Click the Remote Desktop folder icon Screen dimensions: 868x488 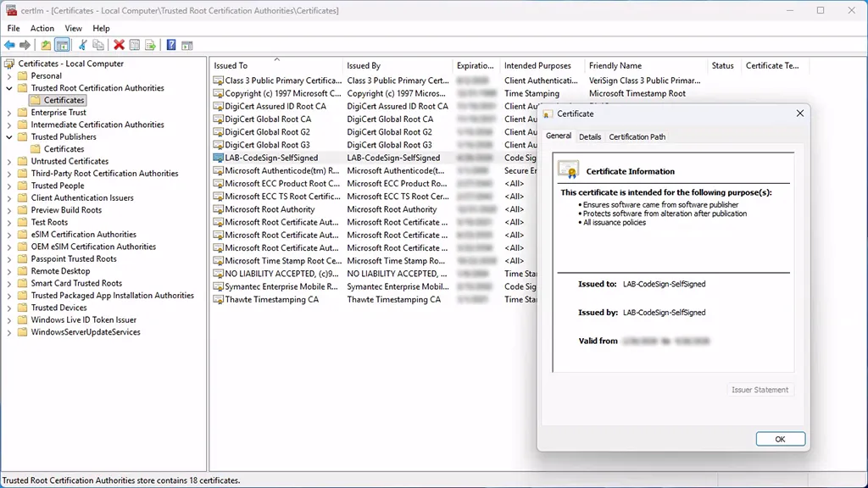23,270
